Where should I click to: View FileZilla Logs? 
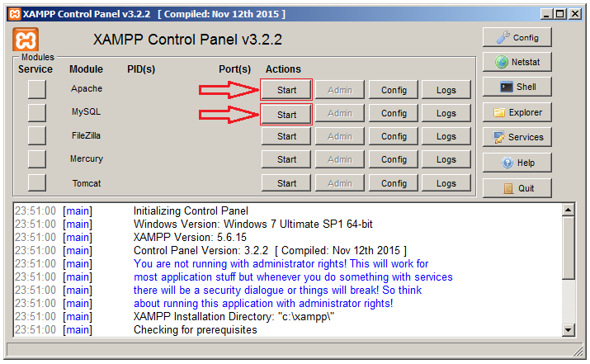tap(446, 136)
